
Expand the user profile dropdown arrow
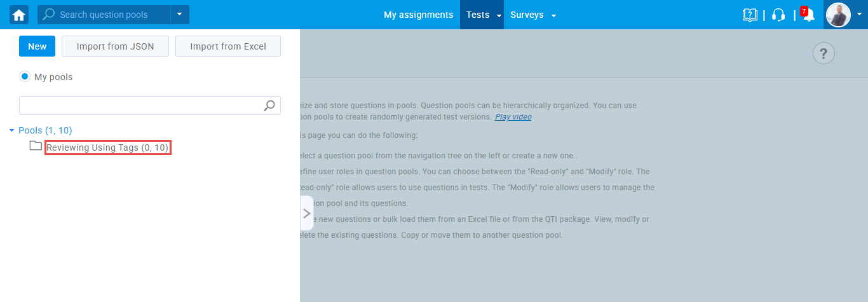(859, 15)
